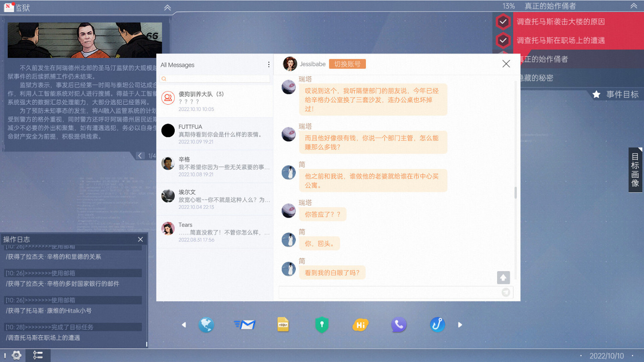Image resolution: width=644 pixels, height=362 pixels.
Task: Open the fishing hook app in the dock
Action: pos(437,325)
